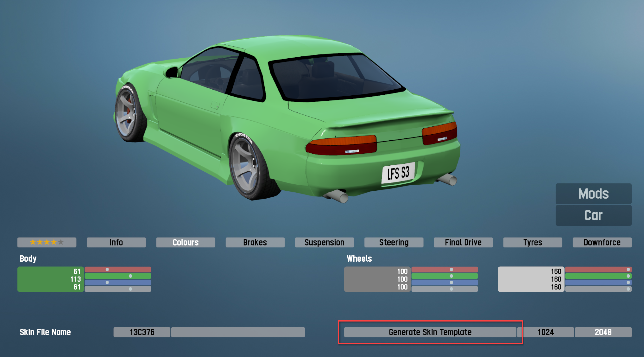Open the Info tab

point(116,242)
